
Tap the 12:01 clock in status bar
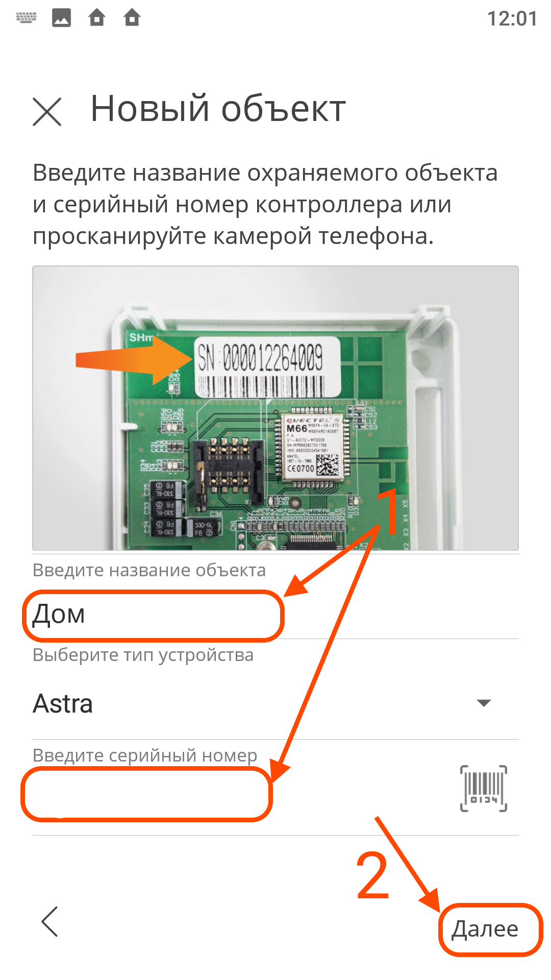[x=512, y=19]
